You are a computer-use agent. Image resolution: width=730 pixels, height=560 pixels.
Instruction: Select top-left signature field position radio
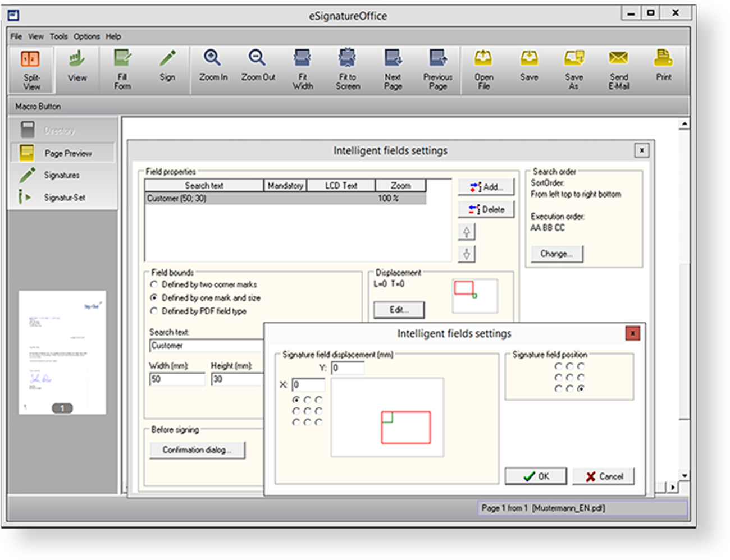(558, 366)
